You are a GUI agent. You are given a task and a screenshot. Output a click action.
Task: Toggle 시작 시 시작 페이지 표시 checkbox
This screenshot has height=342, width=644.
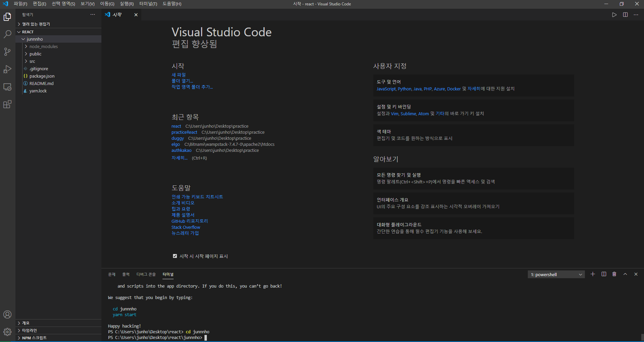click(x=175, y=256)
